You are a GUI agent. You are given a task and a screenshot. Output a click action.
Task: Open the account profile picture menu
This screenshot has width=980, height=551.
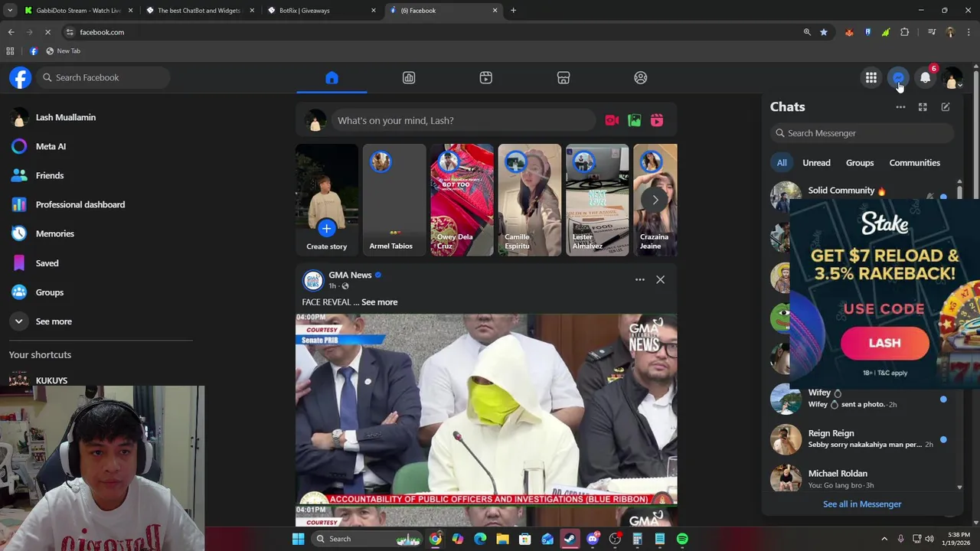pyautogui.click(x=952, y=77)
